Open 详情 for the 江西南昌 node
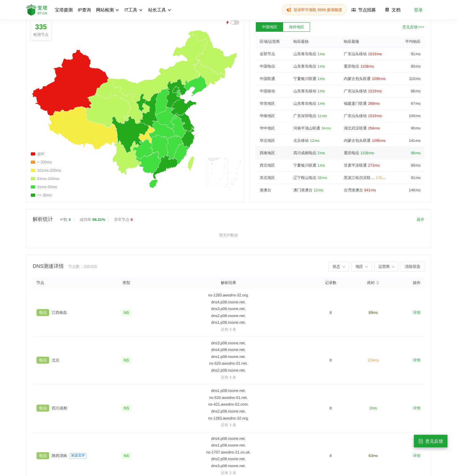This screenshot has width=457, height=476. [x=417, y=313]
